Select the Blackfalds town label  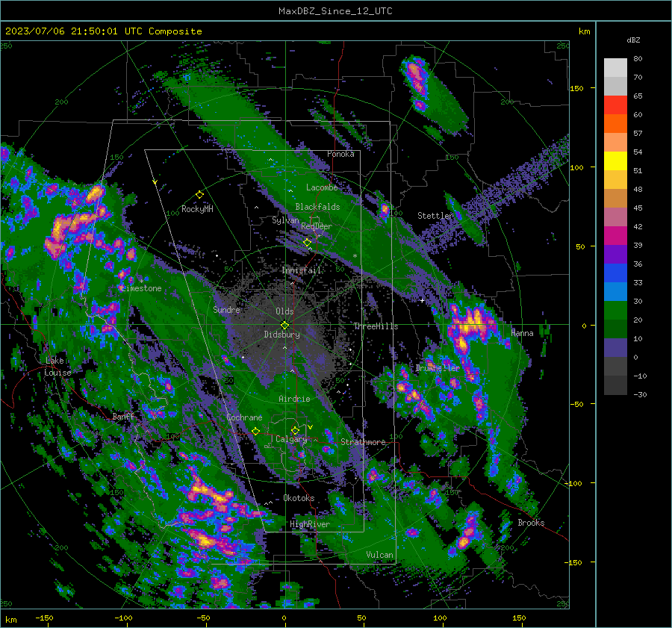pos(317,207)
